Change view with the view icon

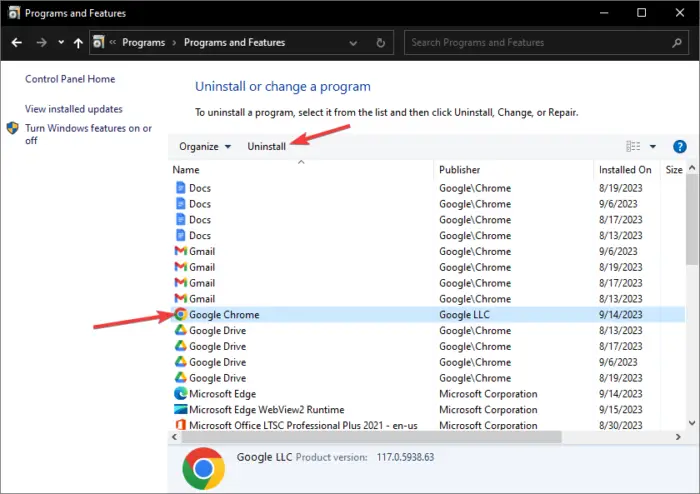pos(633,146)
